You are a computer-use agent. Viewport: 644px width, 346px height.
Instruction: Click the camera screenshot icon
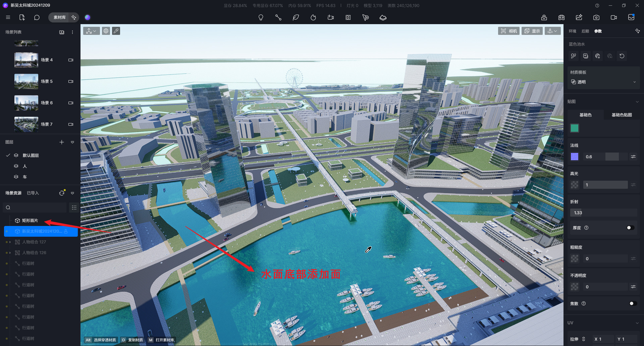pos(596,17)
